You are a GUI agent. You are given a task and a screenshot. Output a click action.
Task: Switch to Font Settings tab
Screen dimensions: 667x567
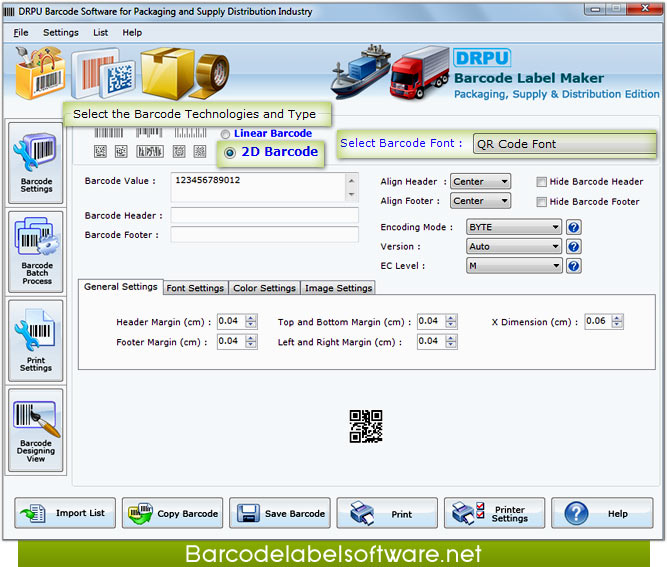click(195, 288)
